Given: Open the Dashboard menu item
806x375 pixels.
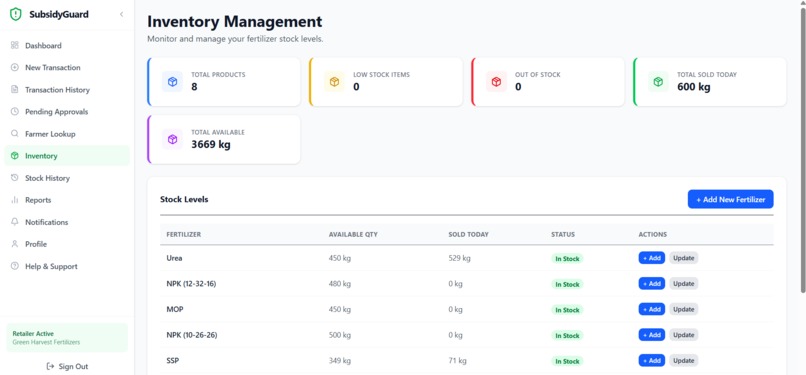Looking at the screenshot, I should 67,46.
